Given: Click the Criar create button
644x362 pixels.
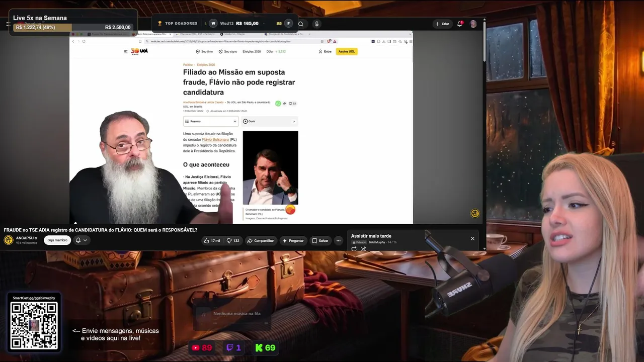Looking at the screenshot, I should [442, 24].
